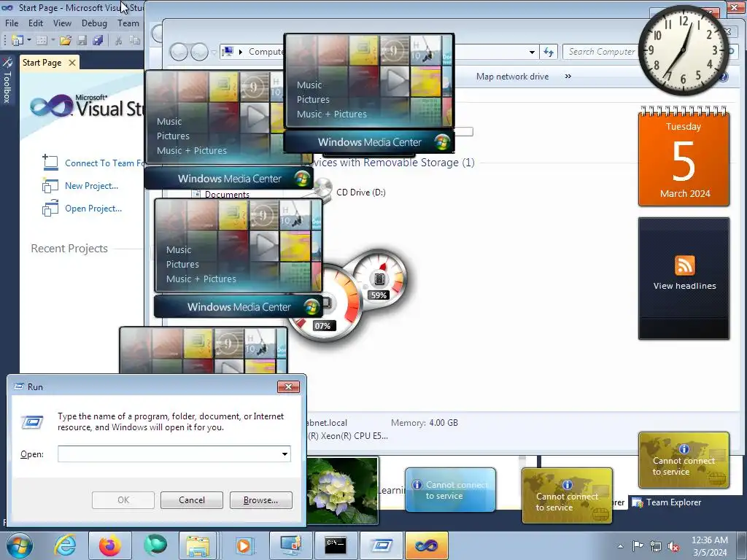Expand the Open dropdown arrow in Run
The width and height of the screenshot is (747, 560).
(x=285, y=454)
